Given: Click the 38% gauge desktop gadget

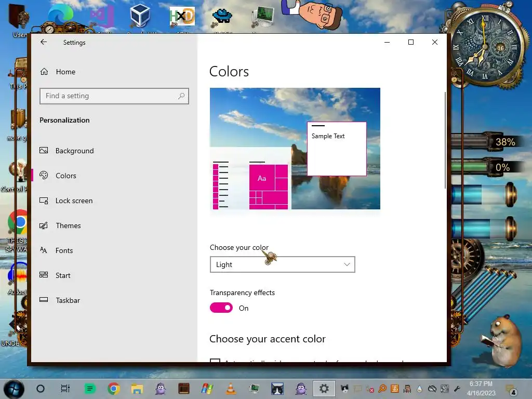Looking at the screenshot, I should 485,141.
